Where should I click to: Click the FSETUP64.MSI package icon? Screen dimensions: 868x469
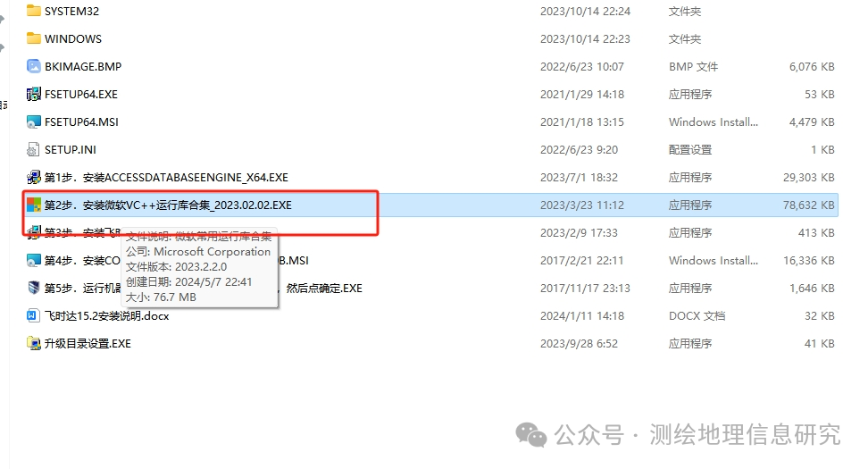[x=34, y=121]
